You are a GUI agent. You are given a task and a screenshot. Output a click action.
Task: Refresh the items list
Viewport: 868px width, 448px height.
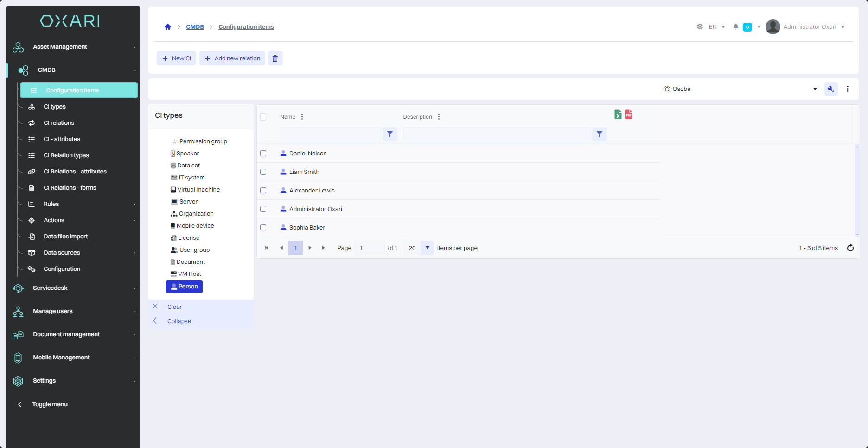(850, 248)
